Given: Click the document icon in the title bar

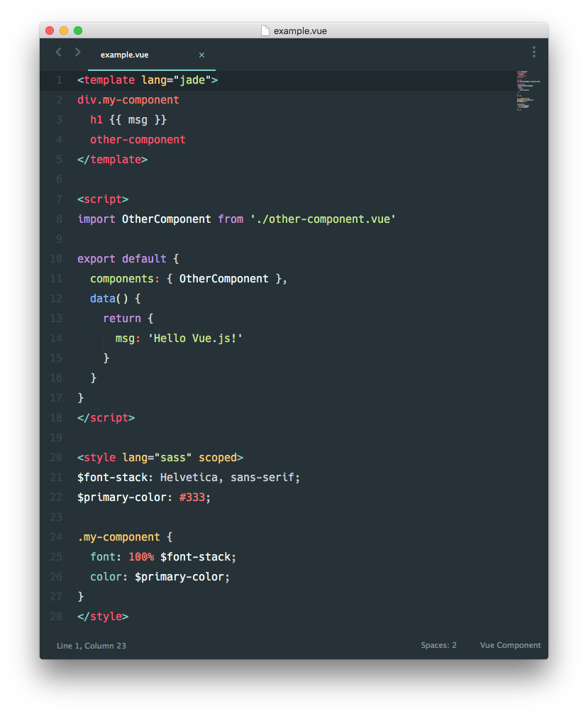Looking at the screenshot, I should (265, 31).
